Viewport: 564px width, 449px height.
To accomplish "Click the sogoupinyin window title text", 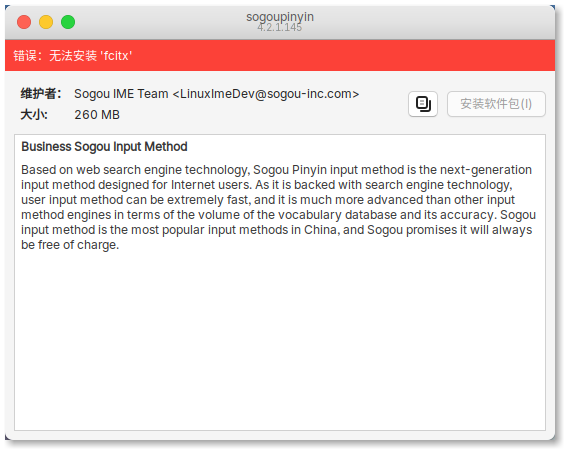I will [x=280, y=17].
